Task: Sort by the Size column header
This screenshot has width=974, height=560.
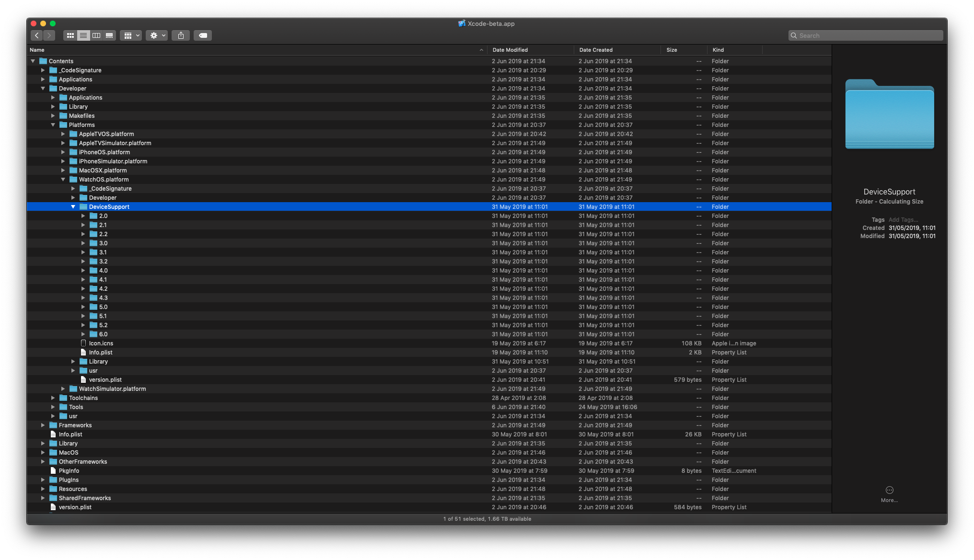Action: pos(672,50)
